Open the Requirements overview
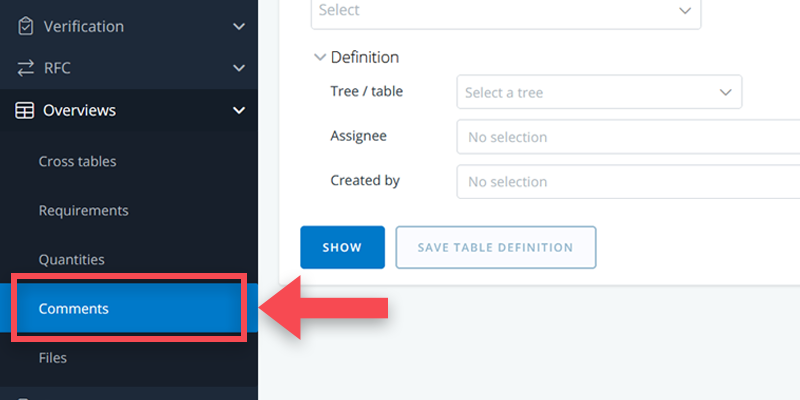Viewport: 800px width, 400px height. (83, 211)
